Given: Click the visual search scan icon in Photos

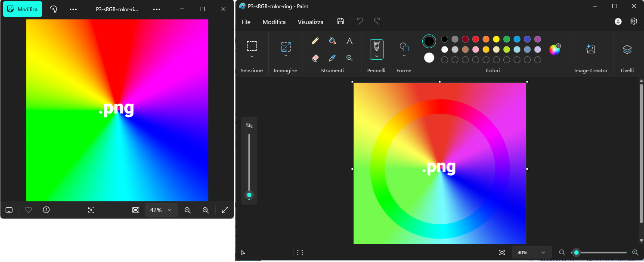Looking at the screenshot, I should 91,210.
